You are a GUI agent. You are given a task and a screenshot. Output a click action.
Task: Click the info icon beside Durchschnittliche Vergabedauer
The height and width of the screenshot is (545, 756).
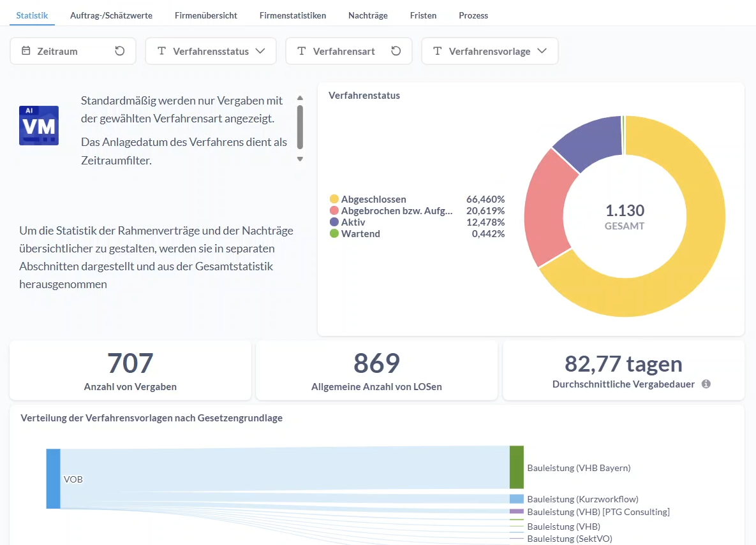pos(706,384)
